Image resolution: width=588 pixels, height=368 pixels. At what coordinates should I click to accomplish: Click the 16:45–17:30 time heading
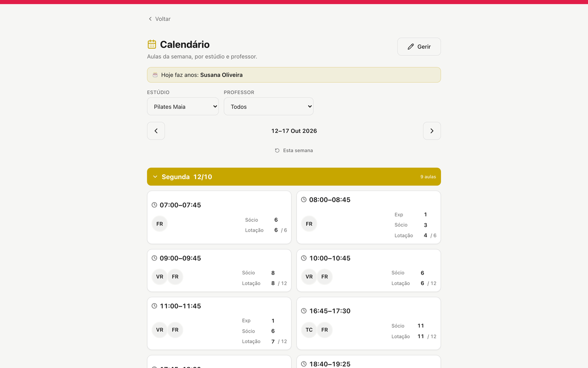(330, 311)
